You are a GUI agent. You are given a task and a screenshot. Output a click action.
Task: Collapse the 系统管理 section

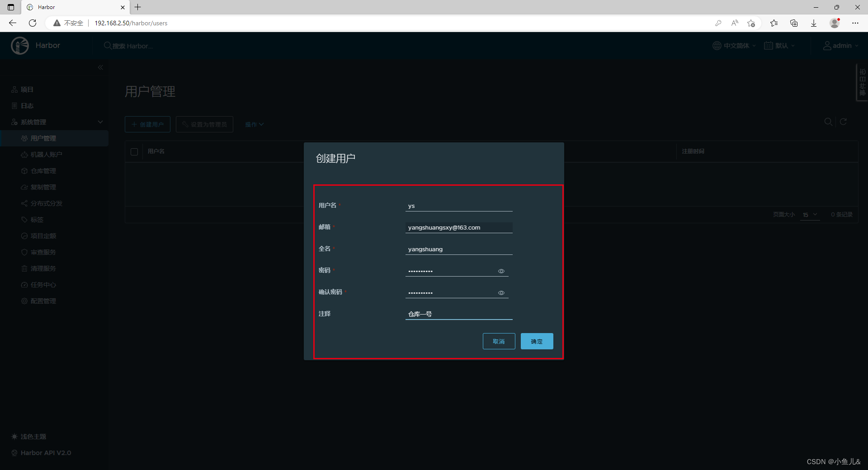(x=100, y=122)
